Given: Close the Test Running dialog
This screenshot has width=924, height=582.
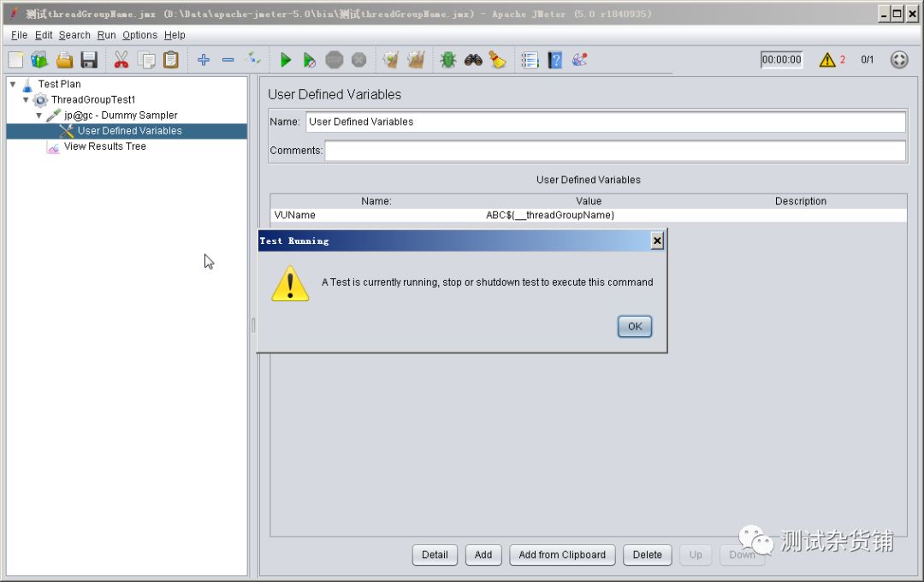Looking at the screenshot, I should coord(657,241).
